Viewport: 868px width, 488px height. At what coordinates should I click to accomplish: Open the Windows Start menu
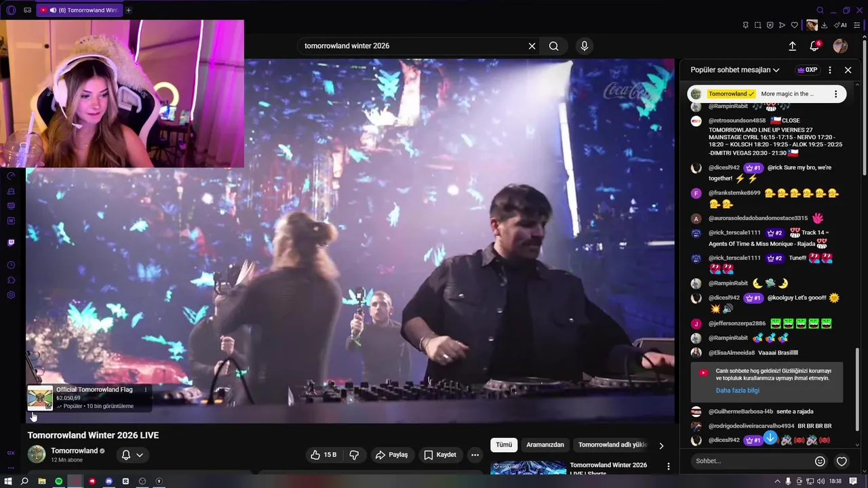(x=9, y=481)
